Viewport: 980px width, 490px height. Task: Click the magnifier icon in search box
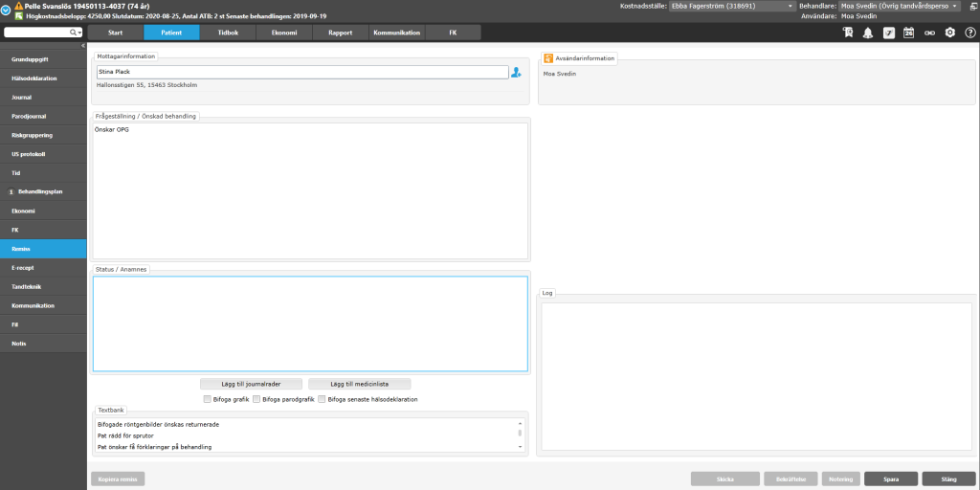point(73,32)
